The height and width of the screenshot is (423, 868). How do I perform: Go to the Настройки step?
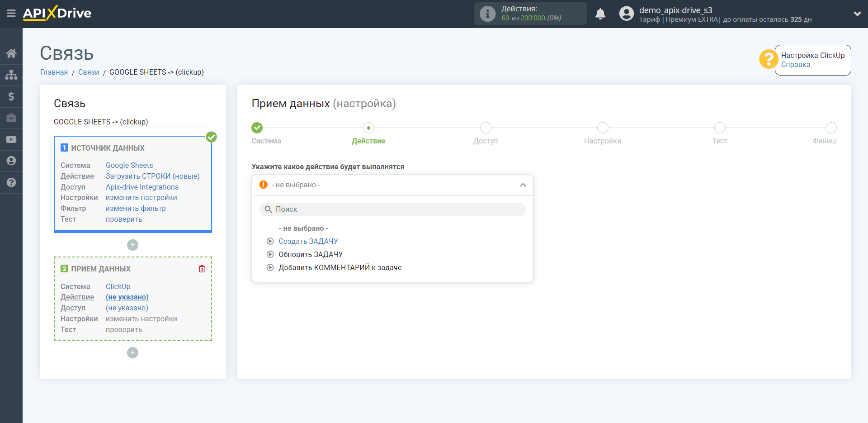[x=603, y=128]
